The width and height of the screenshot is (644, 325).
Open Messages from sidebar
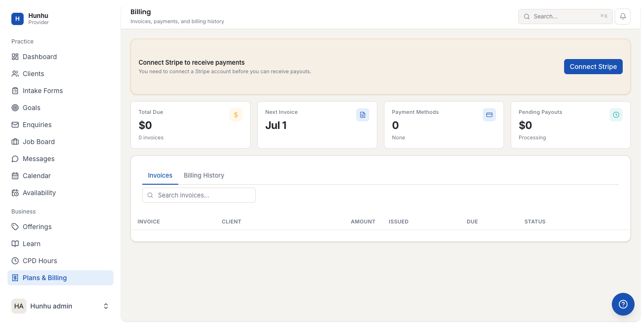tap(61, 159)
